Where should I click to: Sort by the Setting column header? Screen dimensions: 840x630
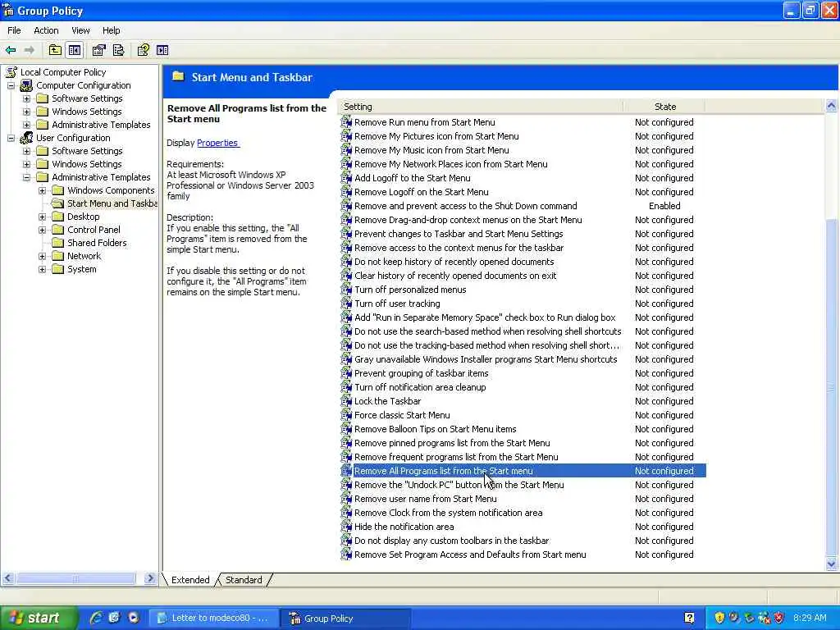[481, 107]
